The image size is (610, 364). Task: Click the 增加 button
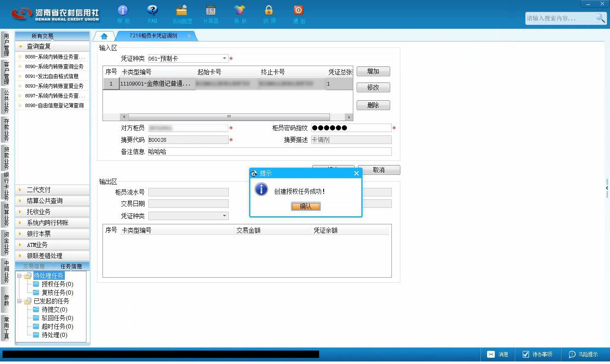(373, 71)
